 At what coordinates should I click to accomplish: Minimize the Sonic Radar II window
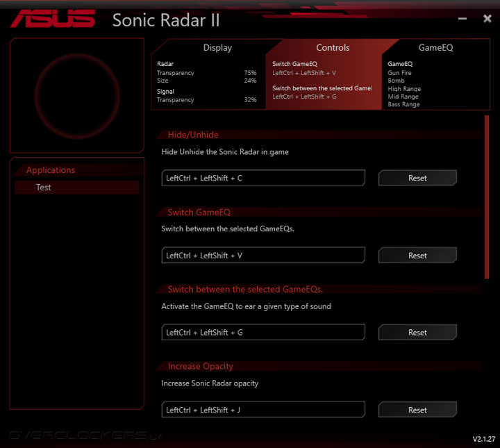coord(462,19)
